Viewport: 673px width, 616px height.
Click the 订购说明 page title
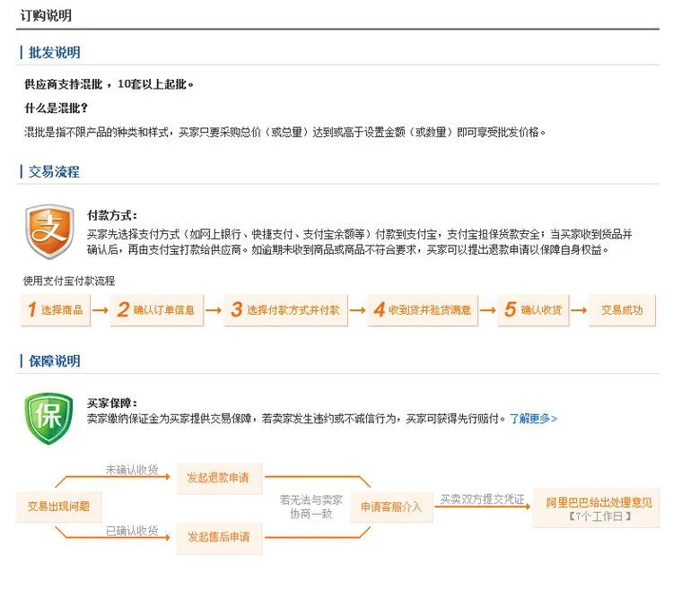pos(46,16)
